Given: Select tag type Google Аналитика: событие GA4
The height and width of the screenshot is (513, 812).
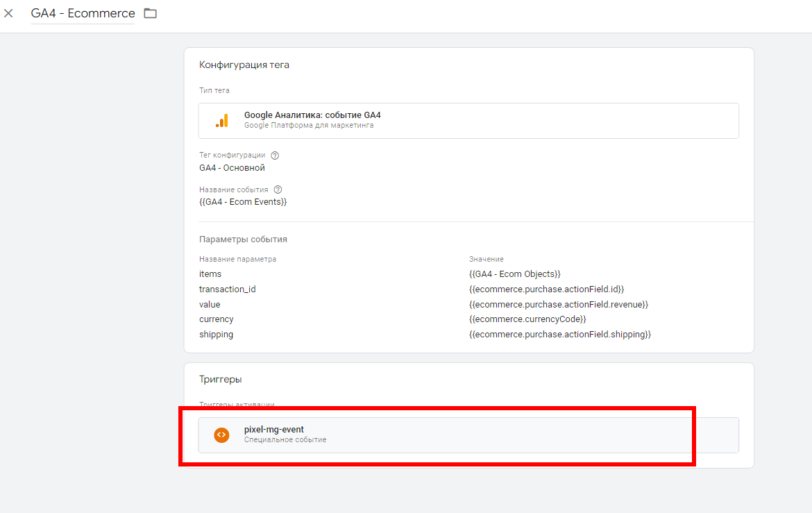Looking at the screenshot, I should [468, 121].
